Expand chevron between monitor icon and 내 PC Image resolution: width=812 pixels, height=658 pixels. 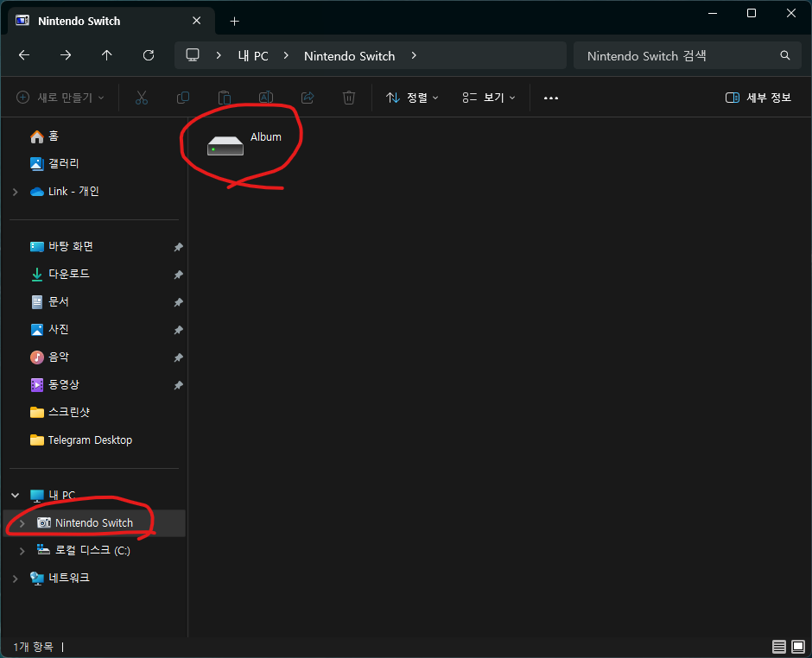(219, 55)
